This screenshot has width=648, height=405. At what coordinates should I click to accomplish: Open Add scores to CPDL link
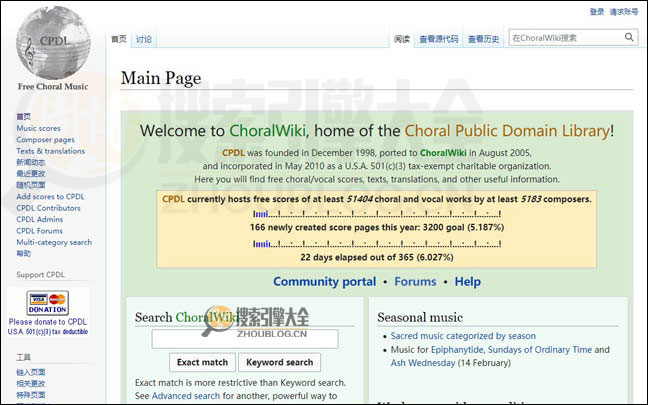click(50, 197)
